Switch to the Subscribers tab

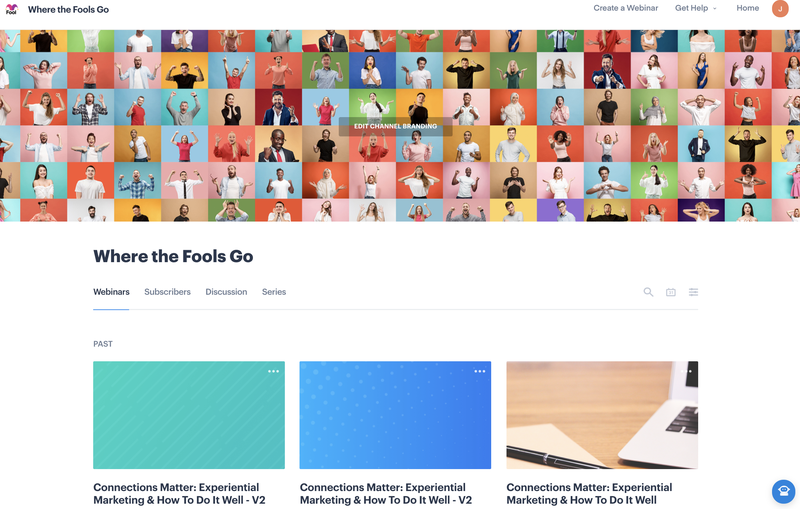click(x=167, y=292)
